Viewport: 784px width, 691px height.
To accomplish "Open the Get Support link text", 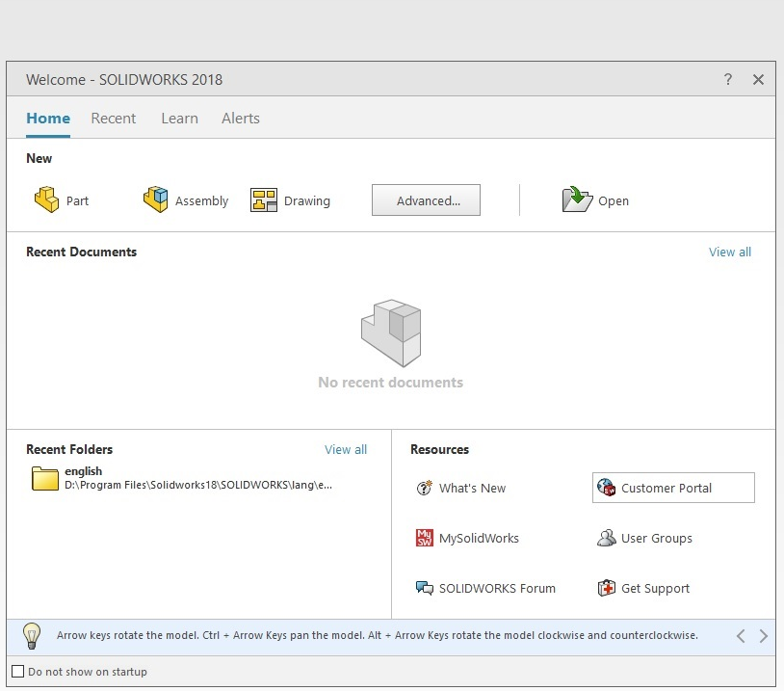I will point(656,589).
